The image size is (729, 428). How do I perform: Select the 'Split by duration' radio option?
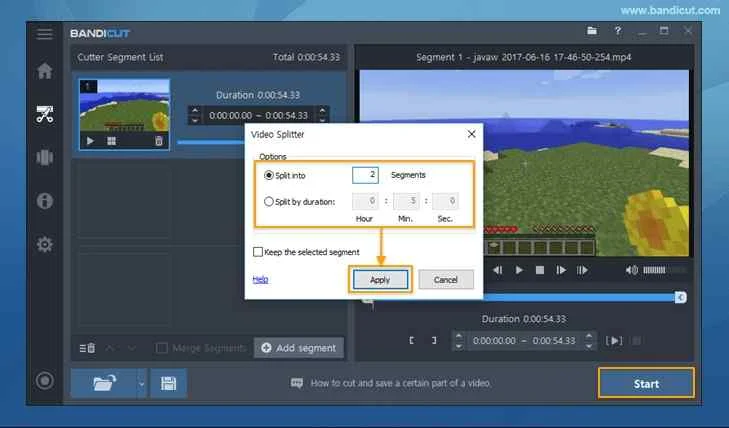click(269, 201)
